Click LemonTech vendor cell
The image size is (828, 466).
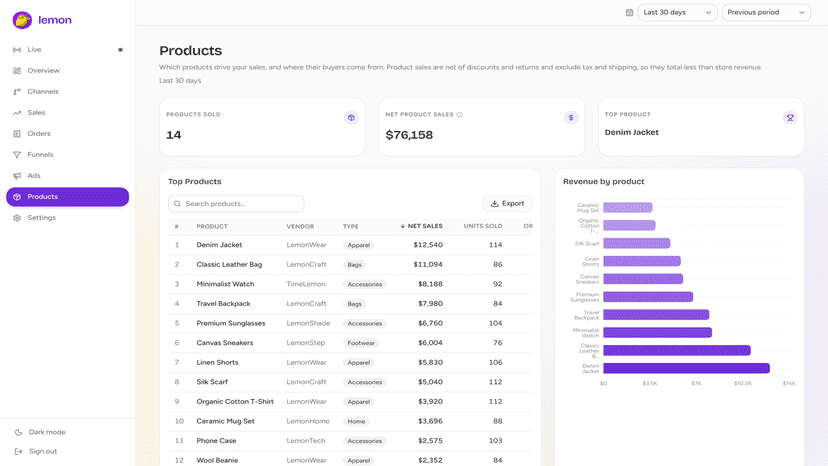(x=306, y=441)
